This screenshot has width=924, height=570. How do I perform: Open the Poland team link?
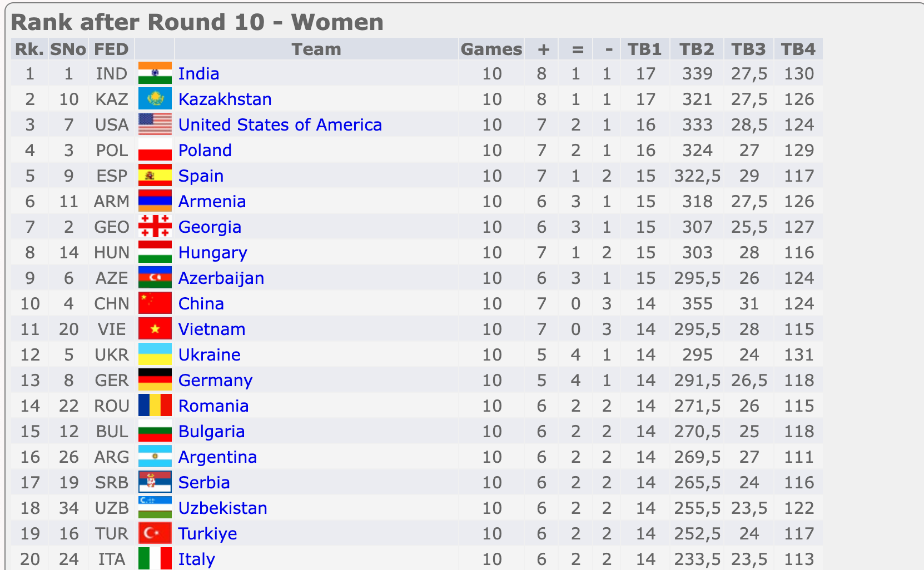tap(205, 151)
